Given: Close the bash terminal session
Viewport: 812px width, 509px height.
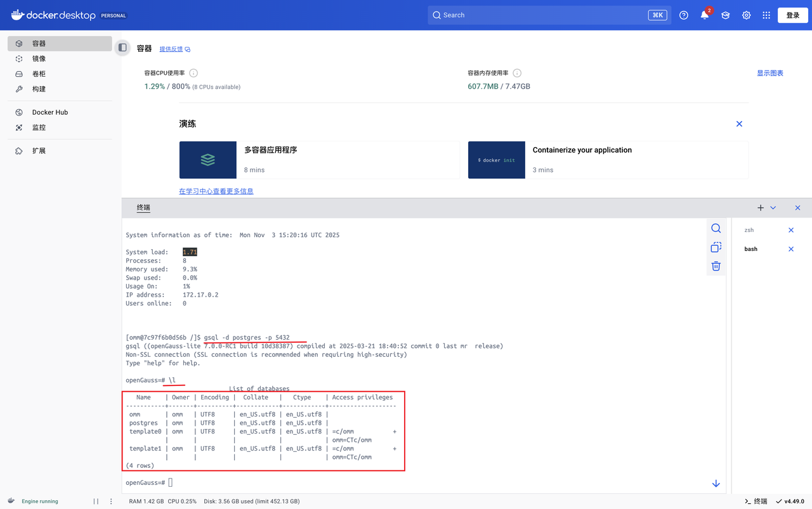Looking at the screenshot, I should pos(791,249).
